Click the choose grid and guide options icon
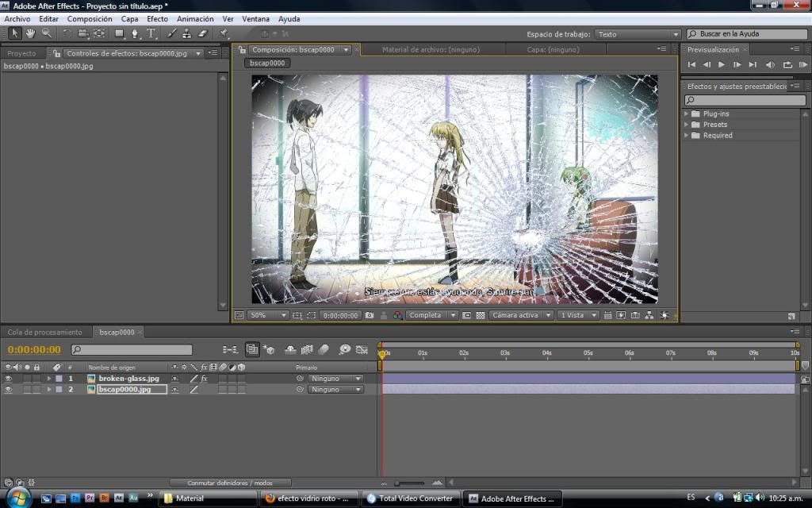 [297, 315]
